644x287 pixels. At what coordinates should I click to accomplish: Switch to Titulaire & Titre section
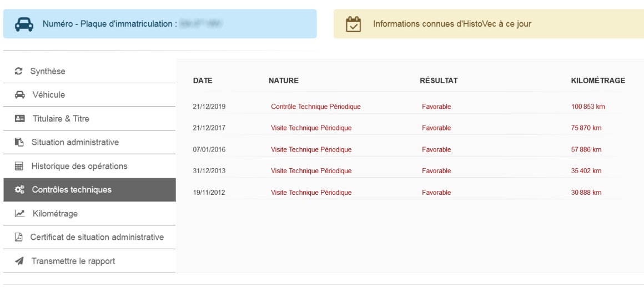click(89, 119)
